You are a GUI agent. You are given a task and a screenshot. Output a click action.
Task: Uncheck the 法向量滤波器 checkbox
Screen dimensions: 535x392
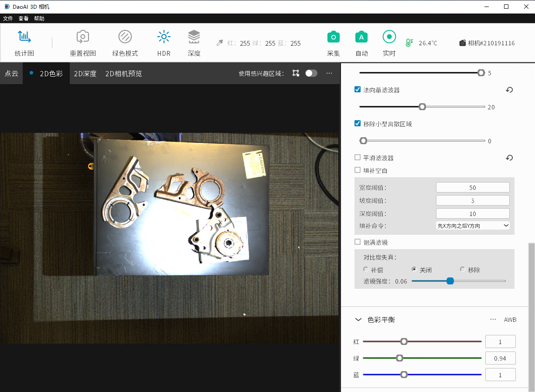click(x=358, y=90)
